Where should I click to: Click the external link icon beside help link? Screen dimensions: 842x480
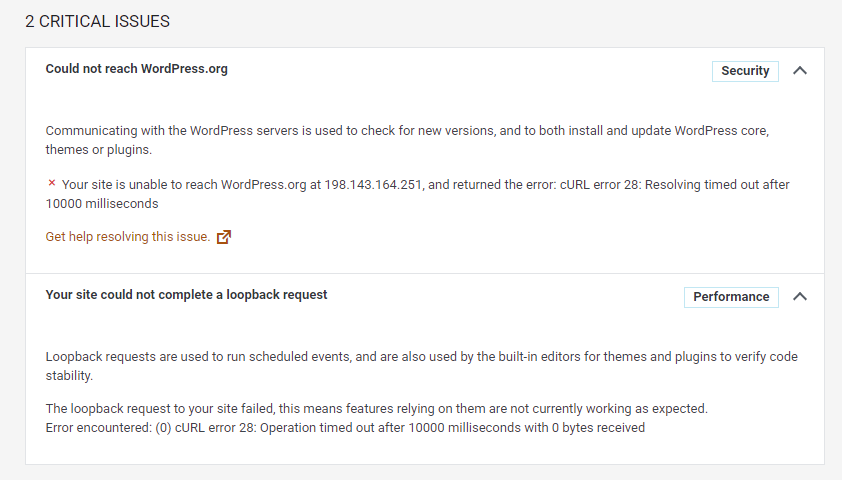(224, 237)
